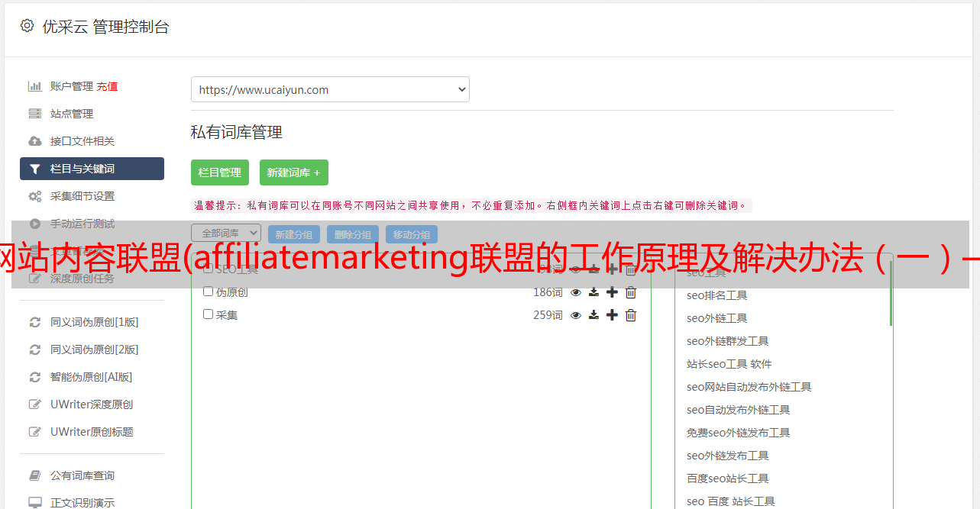Select the active 栏目与关键词 menu item

(92, 169)
